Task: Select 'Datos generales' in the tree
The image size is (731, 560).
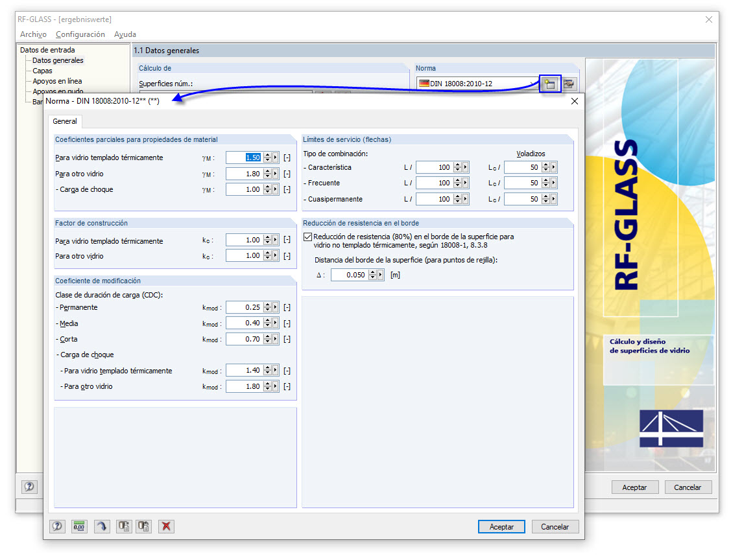Action: tap(58, 60)
